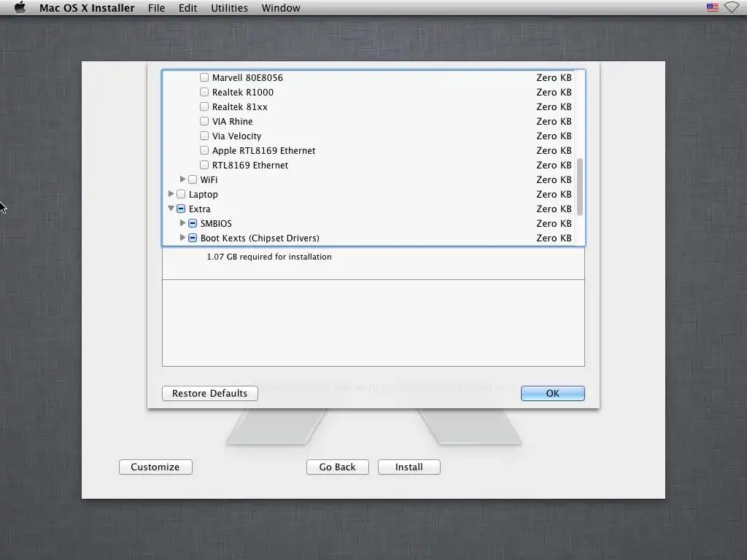Expand the WiFi disclosure triangle
The width and height of the screenshot is (747, 560).
182,179
